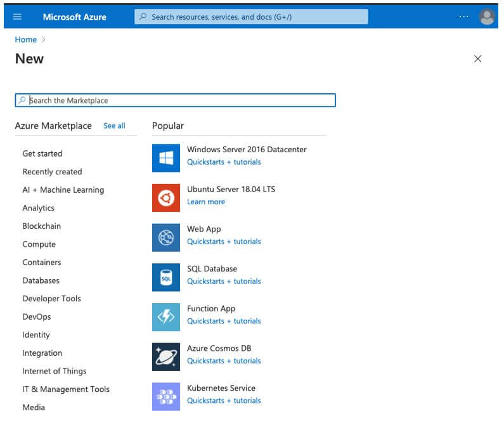This screenshot has height=423, width=504.
Task: Open the user account avatar
Action: (487, 17)
